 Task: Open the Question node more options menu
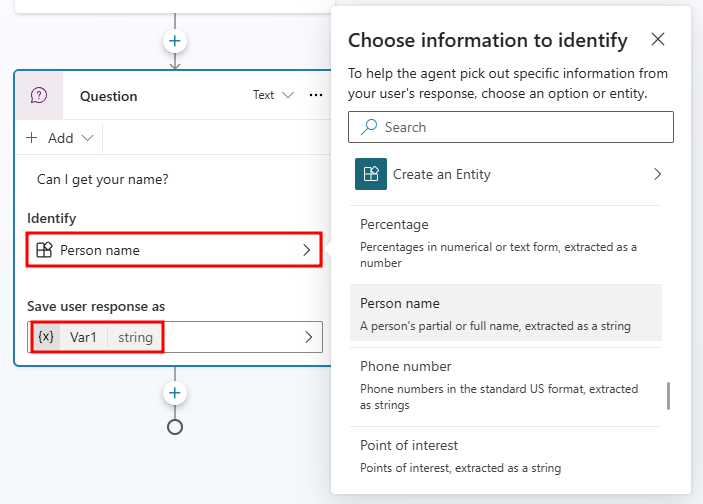[x=316, y=95]
